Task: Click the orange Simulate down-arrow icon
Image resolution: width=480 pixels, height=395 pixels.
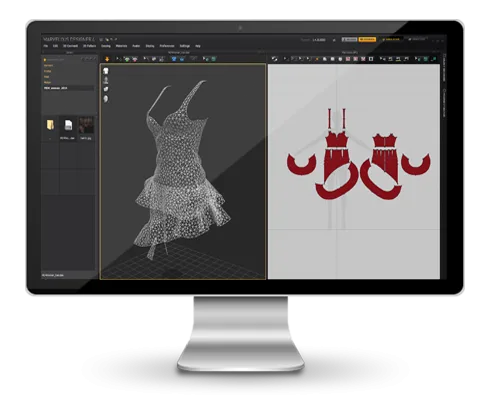Action: coord(107,59)
